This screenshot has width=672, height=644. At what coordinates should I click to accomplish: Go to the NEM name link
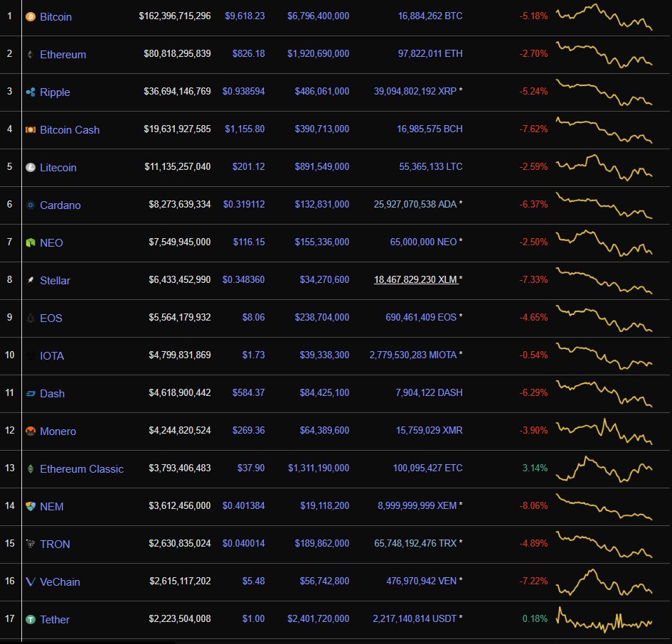(x=51, y=507)
